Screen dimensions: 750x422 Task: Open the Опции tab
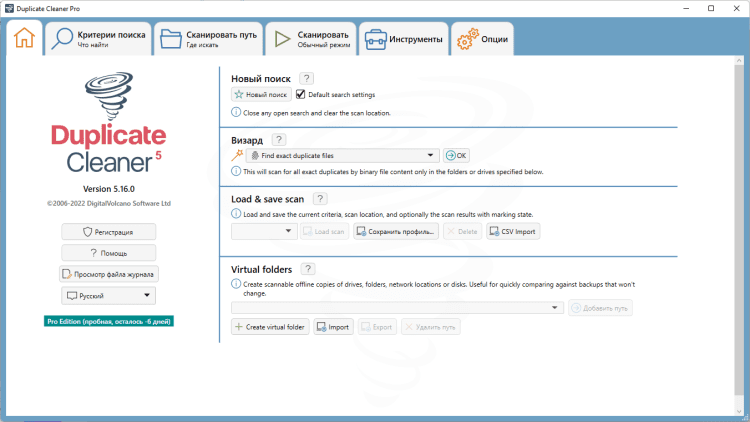[483, 39]
